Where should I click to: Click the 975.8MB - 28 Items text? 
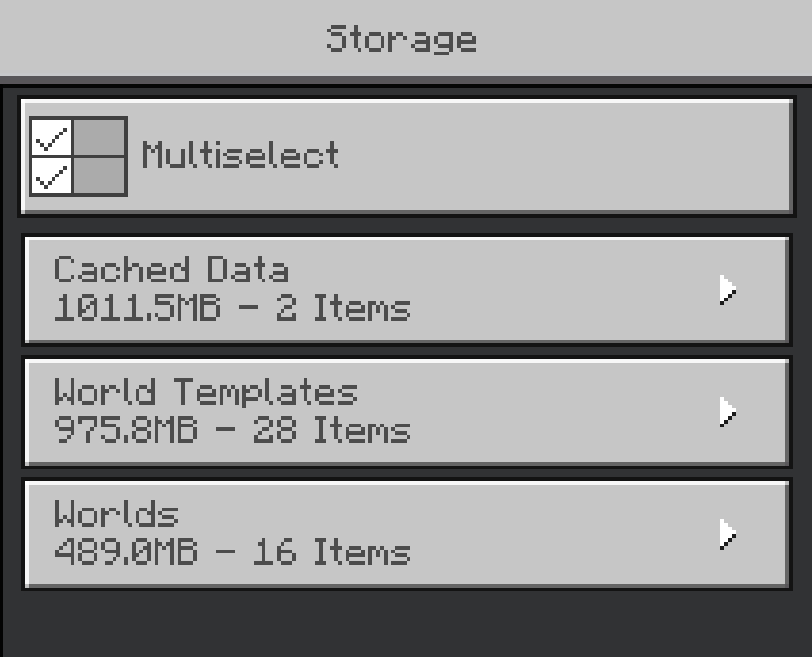pos(233,430)
